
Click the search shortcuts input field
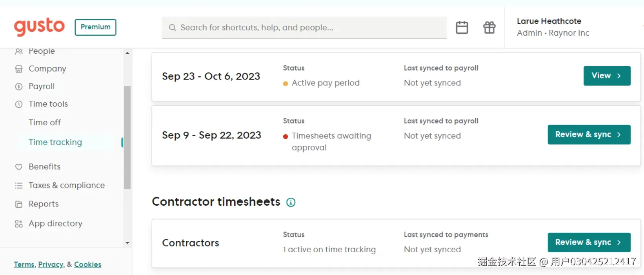[x=304, y=28]
